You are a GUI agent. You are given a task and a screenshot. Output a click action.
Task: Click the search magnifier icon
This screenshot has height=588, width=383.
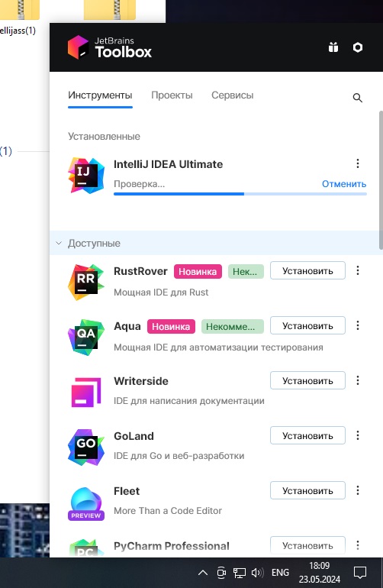358,98
